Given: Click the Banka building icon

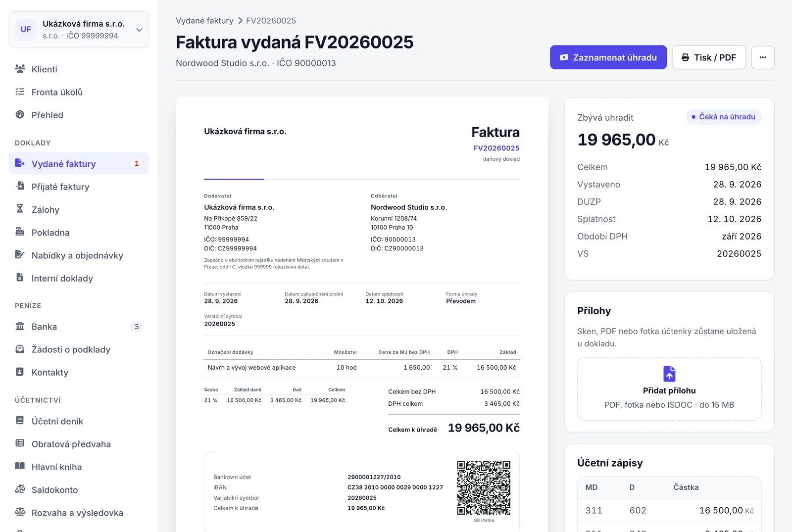Looking at the screenshot, I should 20,326.
